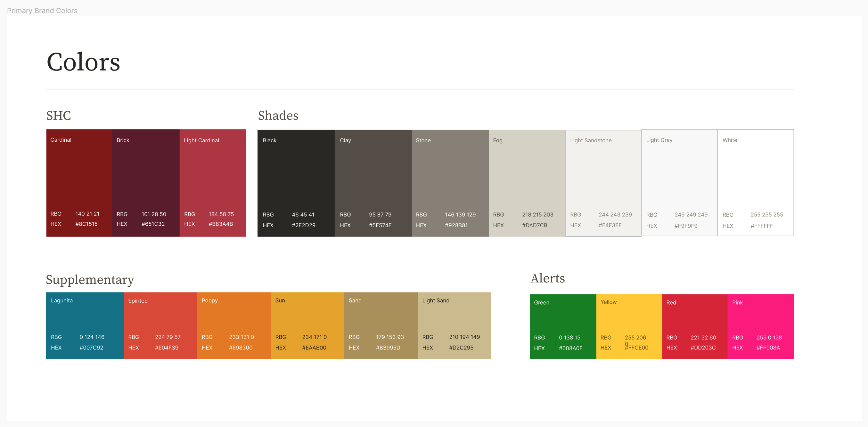Click the Primary Brand Colors frame label
868x427 pixels.
pos(42,11)
